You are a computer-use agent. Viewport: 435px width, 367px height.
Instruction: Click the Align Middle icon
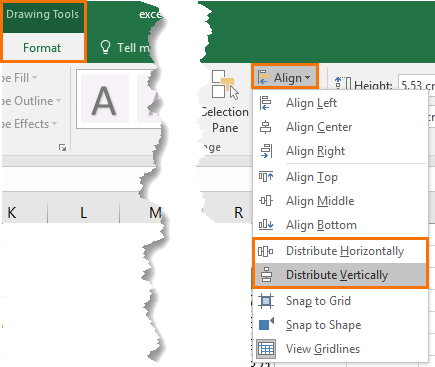[266, 201]
